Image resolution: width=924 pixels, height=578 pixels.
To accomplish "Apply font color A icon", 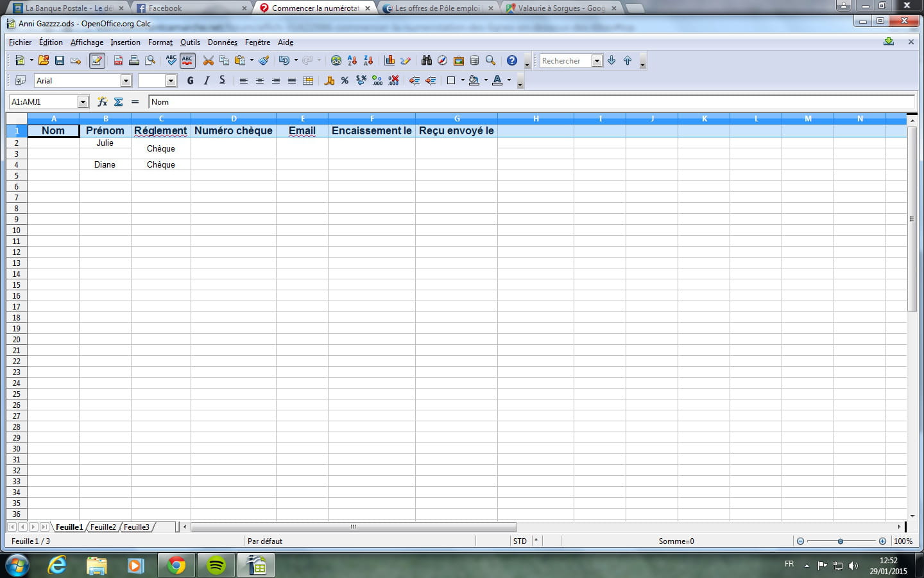I will click(497, 80).
